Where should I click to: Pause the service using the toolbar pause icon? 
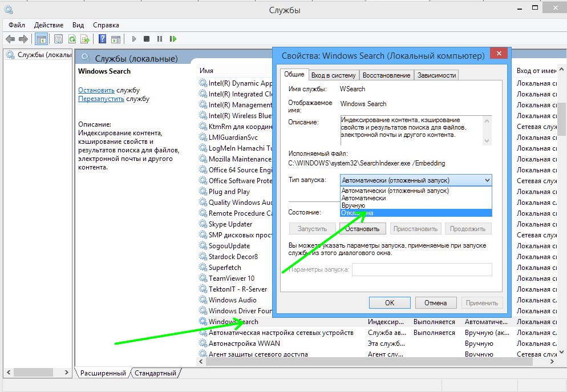(x=160, y=39)
